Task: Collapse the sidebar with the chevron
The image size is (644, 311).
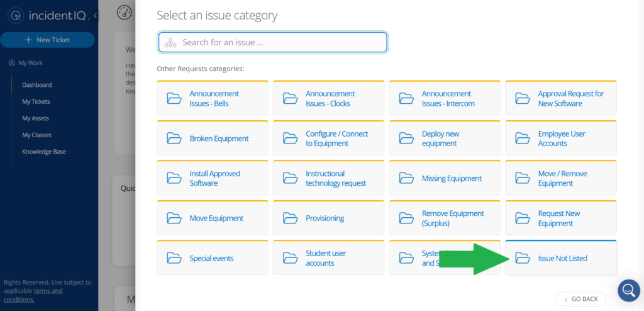Action: pyautogui.click(x=95, y=16)
